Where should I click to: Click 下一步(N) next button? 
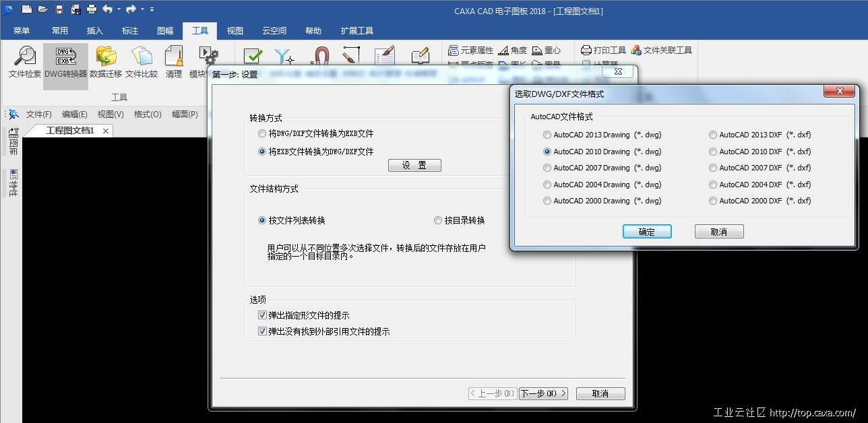click(543, 393)
